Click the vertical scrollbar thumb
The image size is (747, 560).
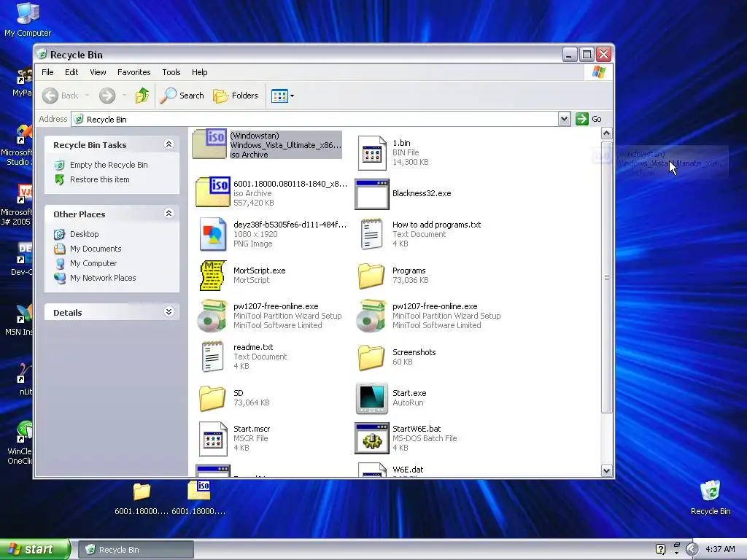pos(606,277)
